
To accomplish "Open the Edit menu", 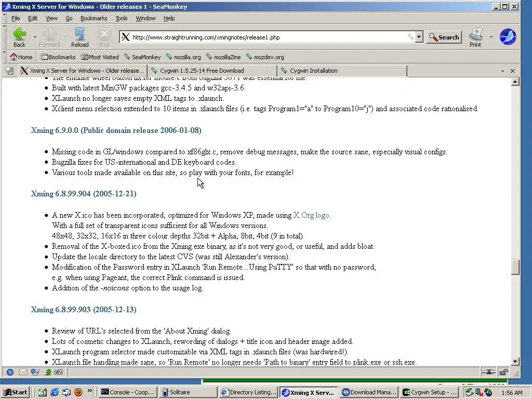I will (x=33, y=18).
